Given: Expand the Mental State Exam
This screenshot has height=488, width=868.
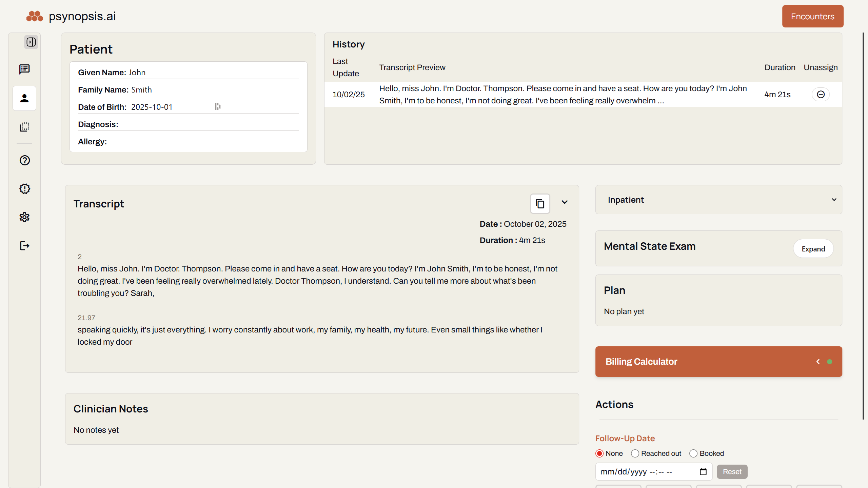Looking at the screenshot, I should [813, 248].
